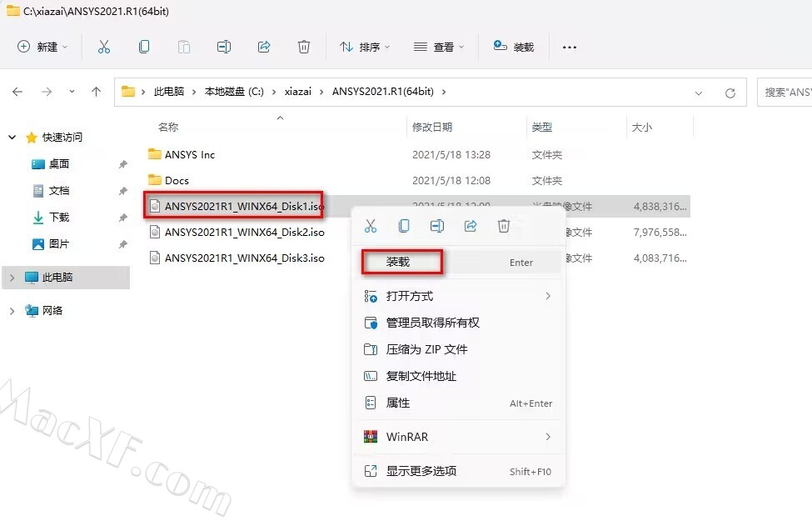This screenshot has height=521, width=812.
Task: Click the search box for the ANSYS folder
Action: point(785,93)
